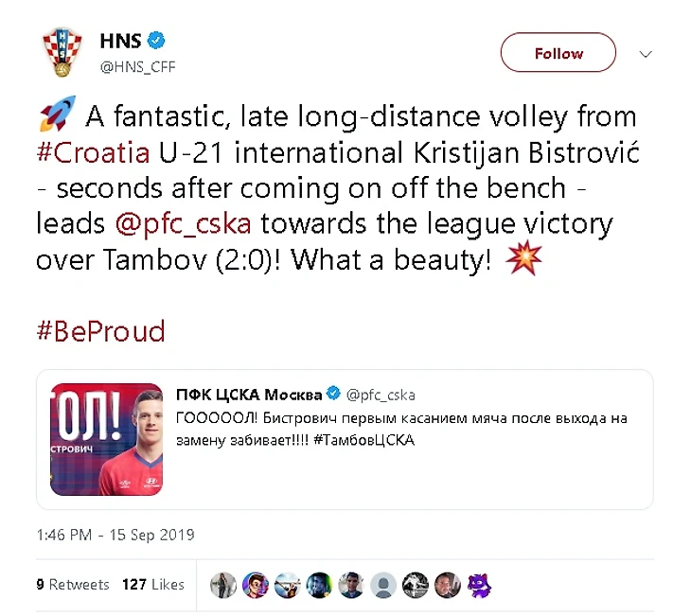The height and width of the screenshot is (616, 691).
Task: View the 127 Likes list
Action: 152,584
